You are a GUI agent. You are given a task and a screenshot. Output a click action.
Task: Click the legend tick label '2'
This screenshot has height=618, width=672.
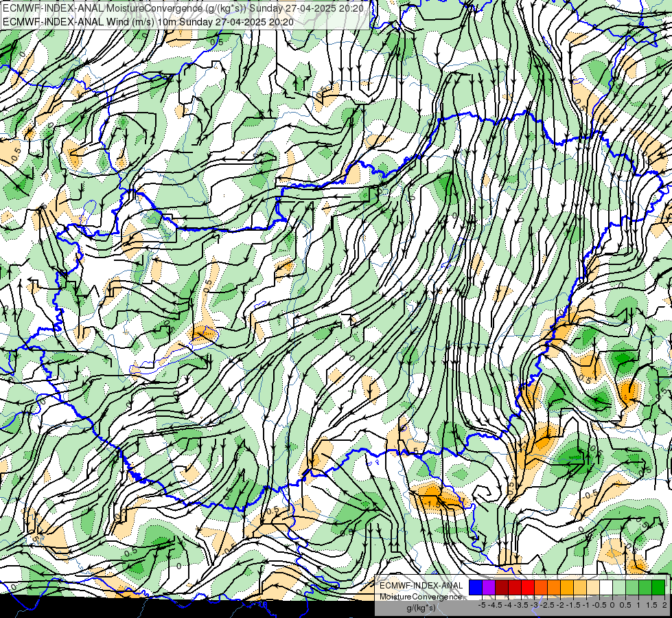664,605
